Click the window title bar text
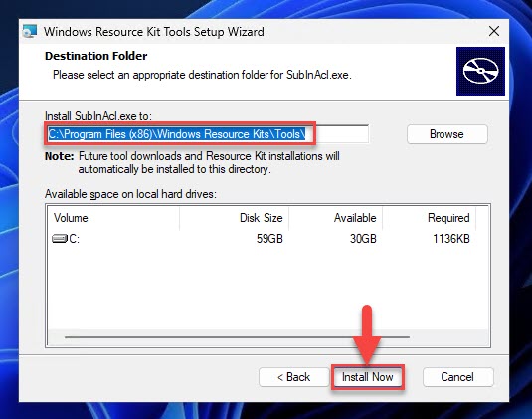The height and width of the screenshot is (419, 532). click(154, 32)
